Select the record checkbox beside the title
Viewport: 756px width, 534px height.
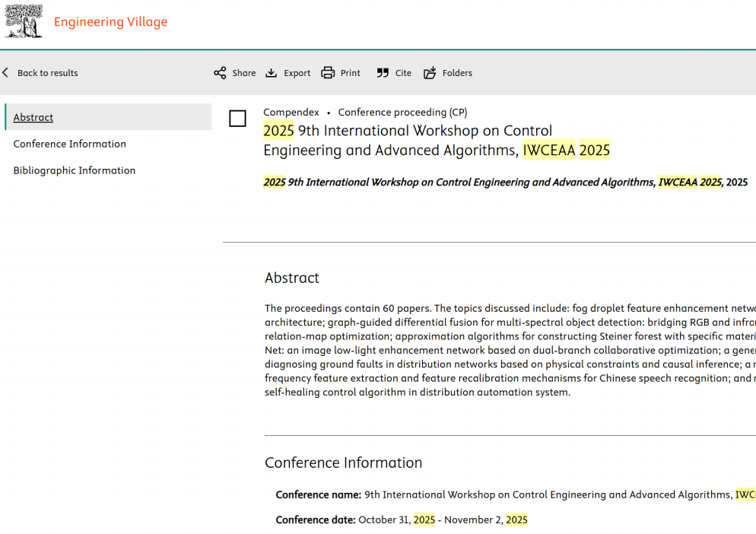tap(238, 119)
